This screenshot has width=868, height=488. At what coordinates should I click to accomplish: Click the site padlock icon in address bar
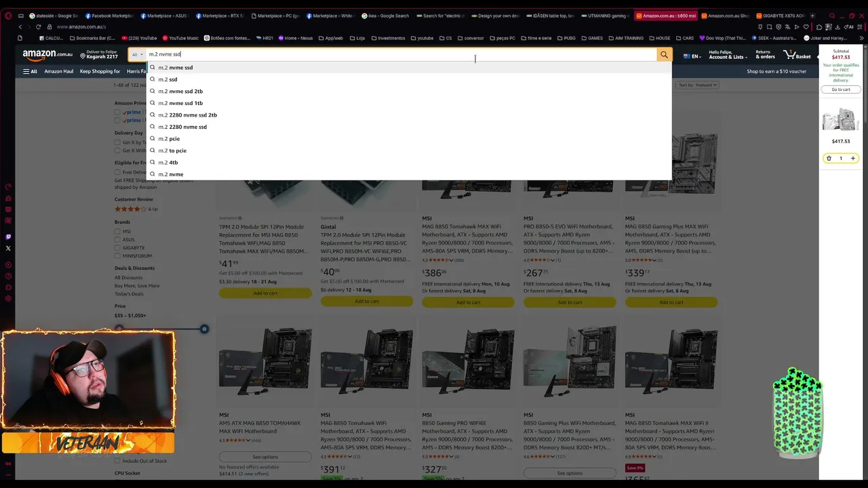(51, 27)
